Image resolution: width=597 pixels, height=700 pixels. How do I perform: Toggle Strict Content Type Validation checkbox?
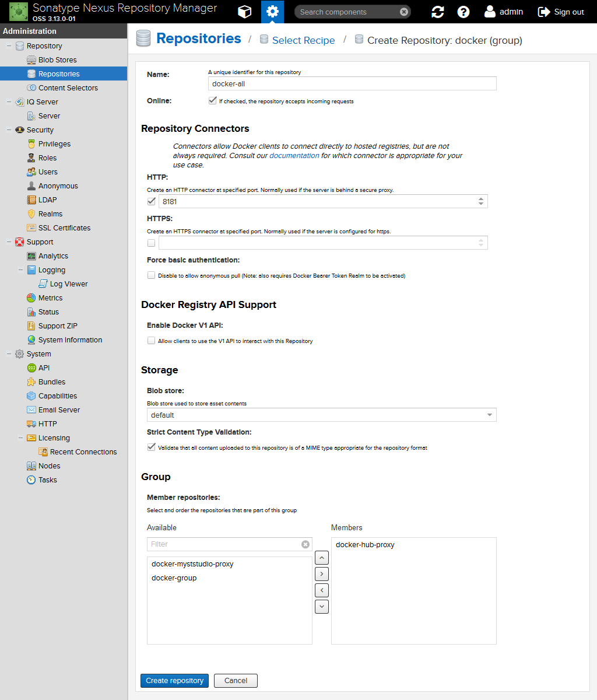pos(152,447)
